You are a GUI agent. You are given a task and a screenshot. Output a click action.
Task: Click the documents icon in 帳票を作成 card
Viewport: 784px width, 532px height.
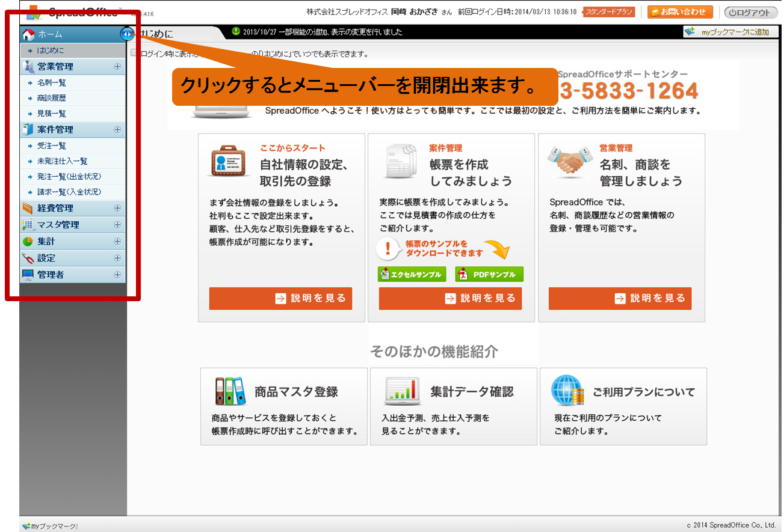[x=401, y=161]
